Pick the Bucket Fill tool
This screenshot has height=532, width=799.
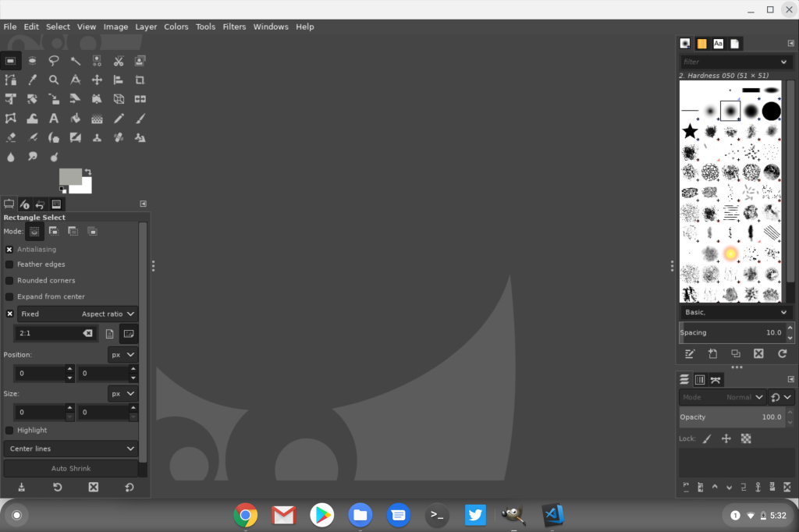coord(75,118)
